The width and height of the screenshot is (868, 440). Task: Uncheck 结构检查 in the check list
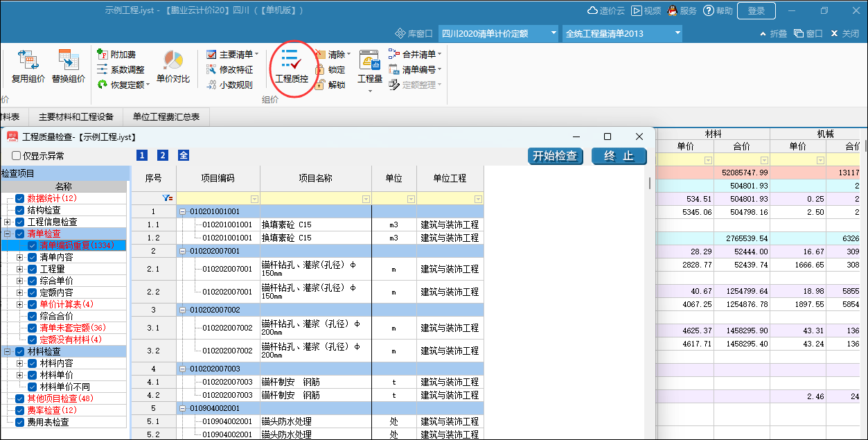[20, 210]
